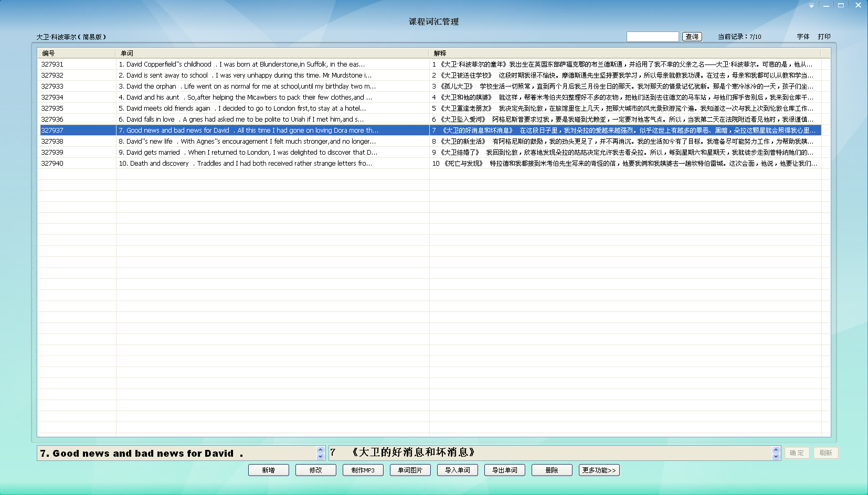Focus the search input field beside 查询
Screen dimensions: 868x495
(652, 37)
